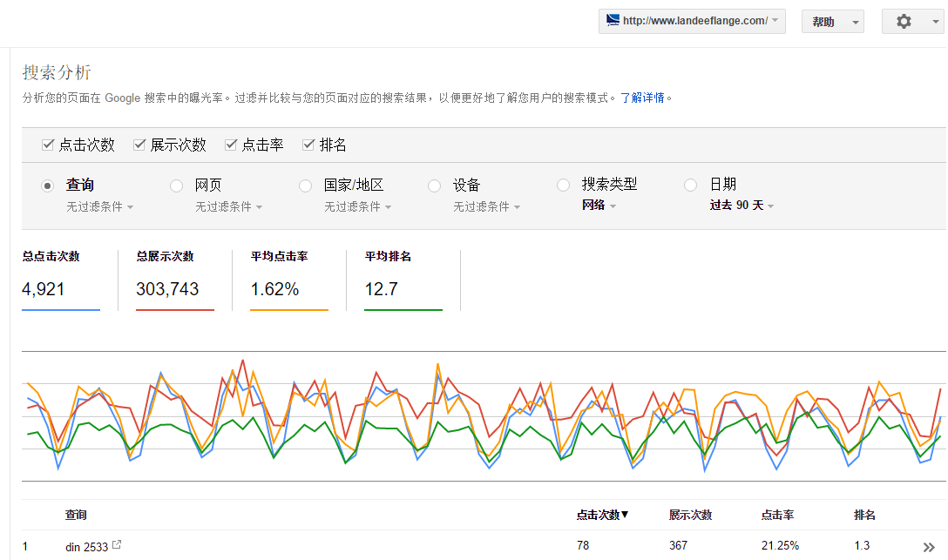Sort table by 点击率 column
This screenshot has height=560, width=948.
[x=777, y=515]
